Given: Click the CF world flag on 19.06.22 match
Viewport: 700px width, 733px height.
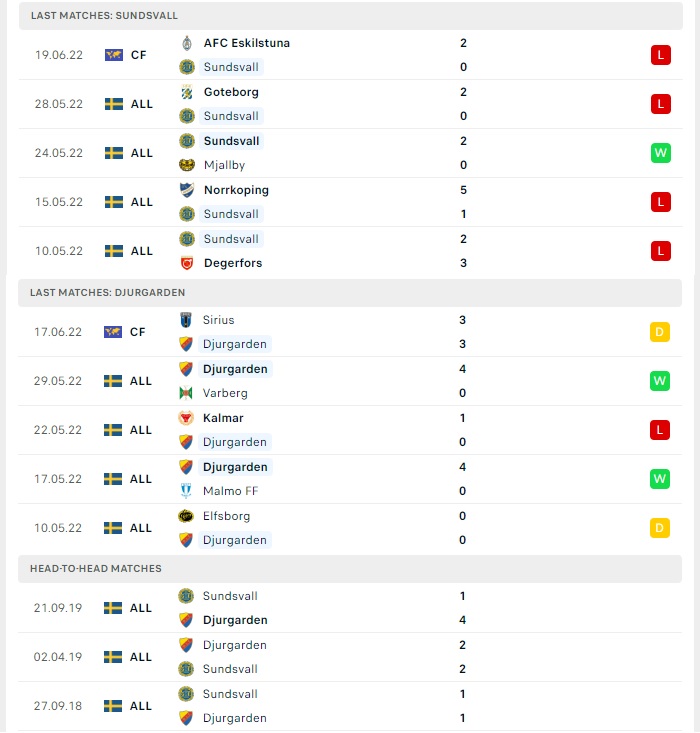Looking at the screenshot, I should (x=114, y=55).
